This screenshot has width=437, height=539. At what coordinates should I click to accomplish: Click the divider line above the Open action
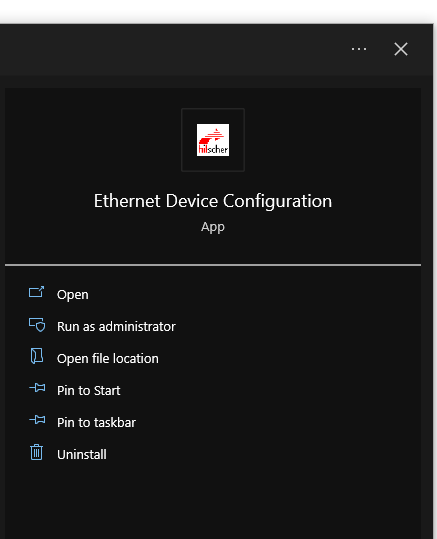point(213,265)
